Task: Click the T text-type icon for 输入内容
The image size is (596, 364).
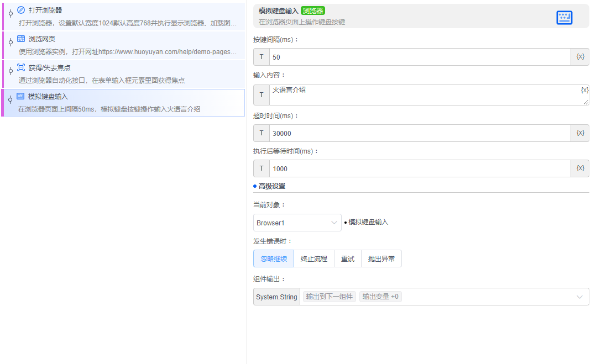Action: pos(261,94)
